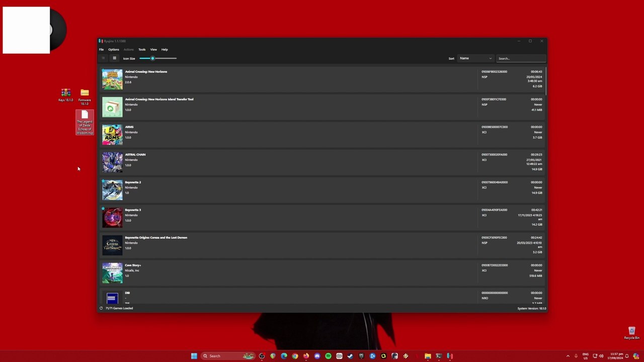Select the ARMS game cover
Viewport: 644px width, 362px height.
pyautogui.click(x=112, y=135)
